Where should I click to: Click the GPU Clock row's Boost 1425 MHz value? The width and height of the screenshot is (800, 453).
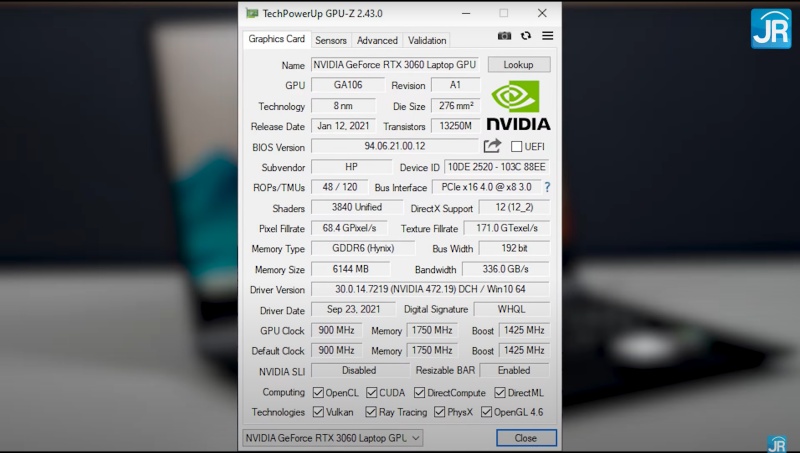click(524, 330)
